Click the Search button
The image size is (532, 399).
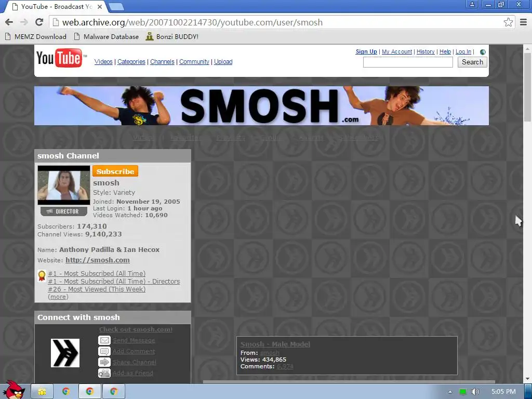(472, 62)
